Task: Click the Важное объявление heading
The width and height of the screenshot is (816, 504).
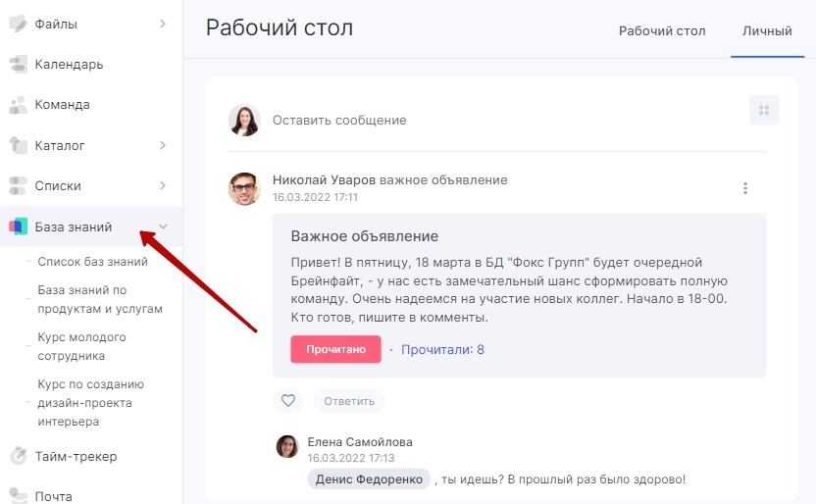Action: pyautogui.click(x=364, y=236)
